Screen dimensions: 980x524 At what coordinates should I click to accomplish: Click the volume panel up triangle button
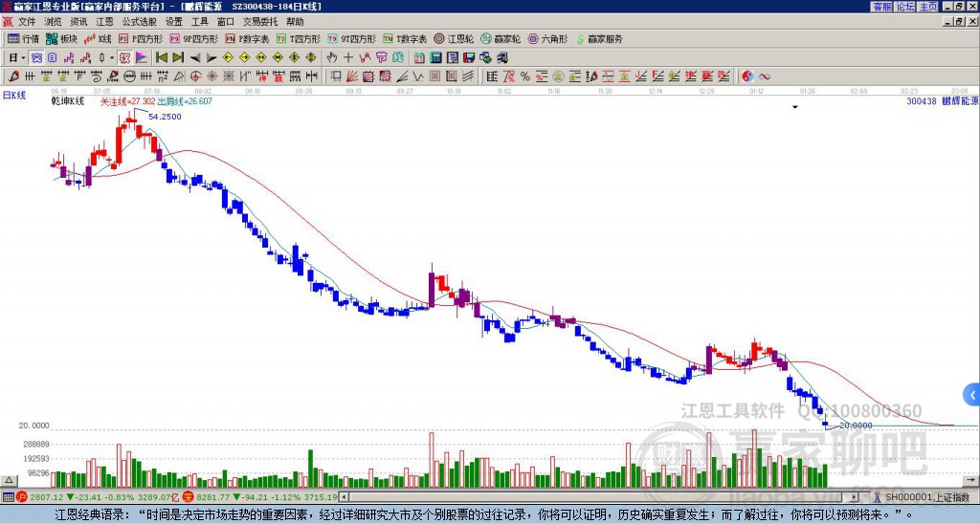(8, 481)
